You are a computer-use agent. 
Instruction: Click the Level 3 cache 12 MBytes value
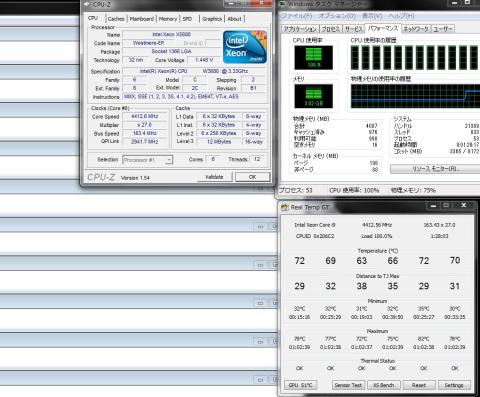click(x=219, y=142)
